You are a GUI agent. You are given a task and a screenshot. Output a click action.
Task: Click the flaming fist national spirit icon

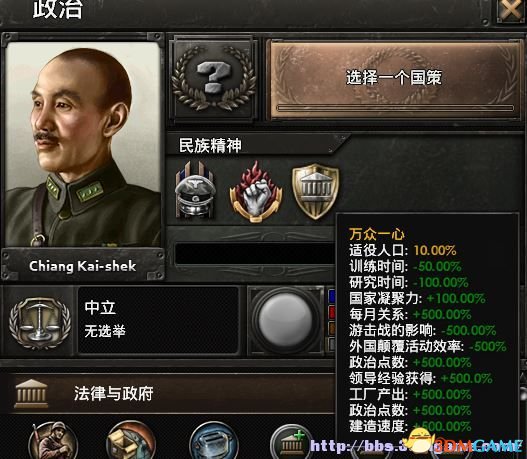pos(255,191)
